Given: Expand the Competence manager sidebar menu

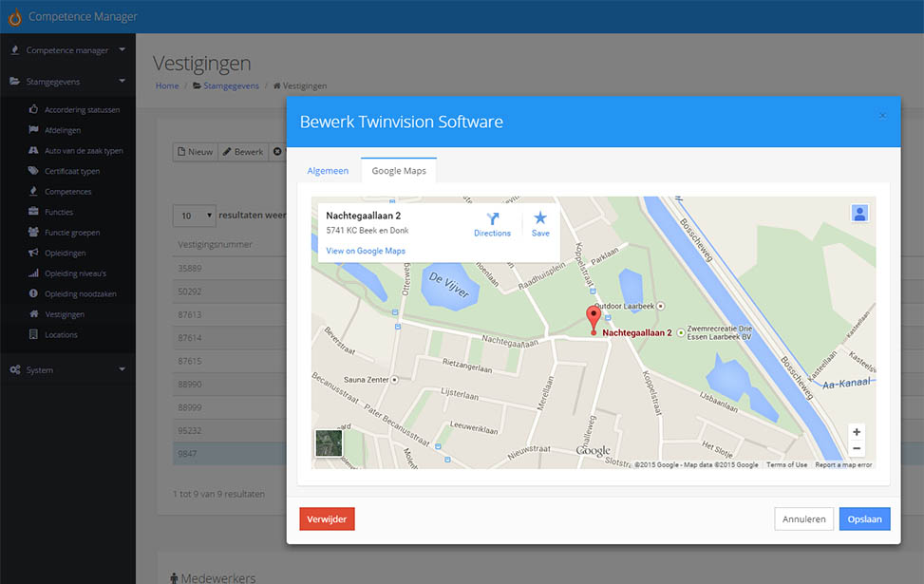Looking at the screenshot, I should [x=66, y=50].
